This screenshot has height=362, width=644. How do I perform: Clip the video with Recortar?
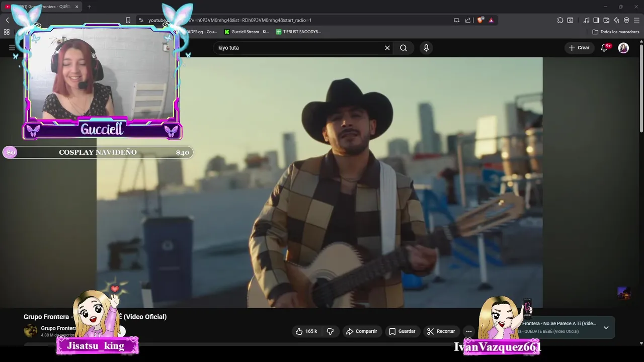pyautogui.click(x=441, y=331)
